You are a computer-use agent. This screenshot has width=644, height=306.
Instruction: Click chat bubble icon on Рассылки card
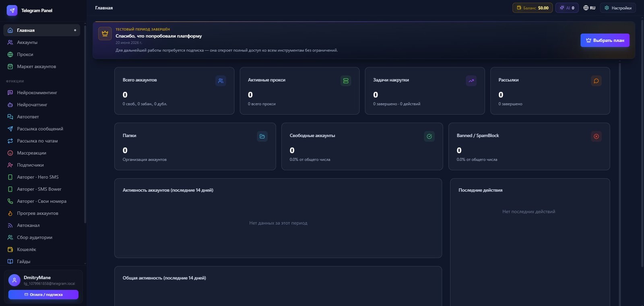[x=597, y=81]
